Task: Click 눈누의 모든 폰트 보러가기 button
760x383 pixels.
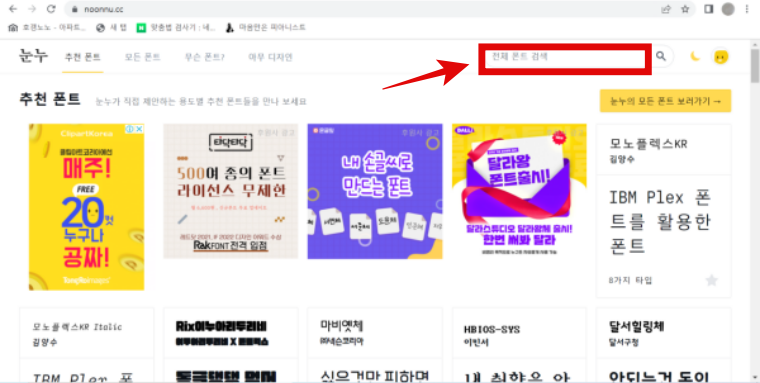Action: coord(665,101)
